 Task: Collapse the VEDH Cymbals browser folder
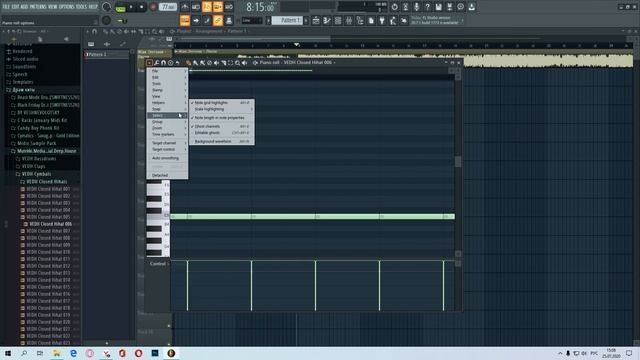pos(36,174)
